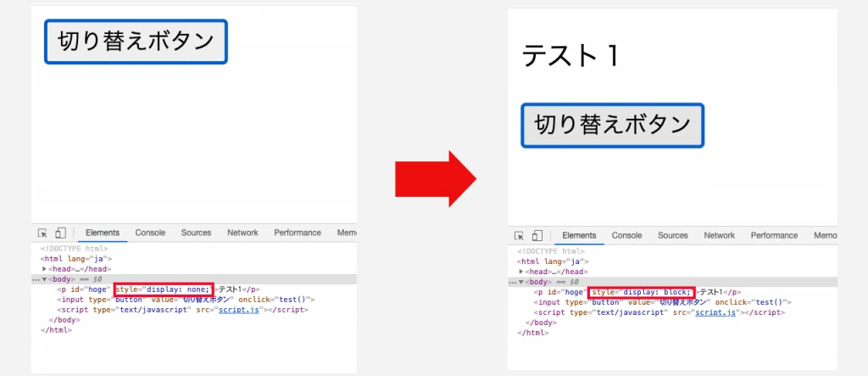This screenshot has height=376, width=868.
Task: Click onclick="test()" attribute in right DevTools
Action: tap(751, 303)
